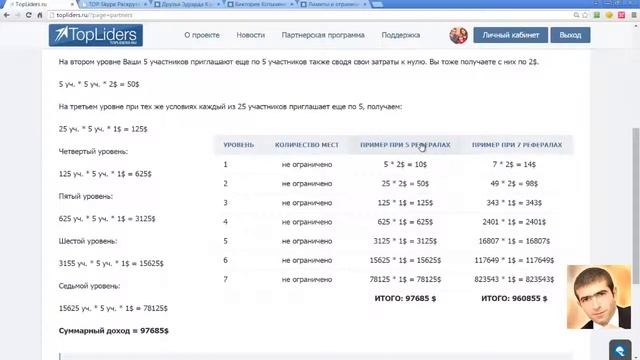Click the Выход button
This screenshot has width=640, height=360.
[570, 35]
